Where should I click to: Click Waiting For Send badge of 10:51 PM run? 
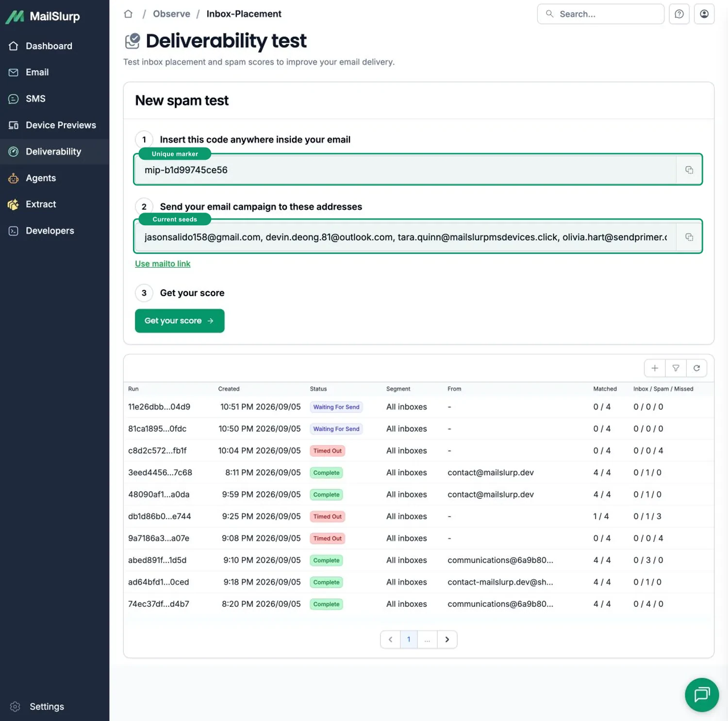coord(336,407)
